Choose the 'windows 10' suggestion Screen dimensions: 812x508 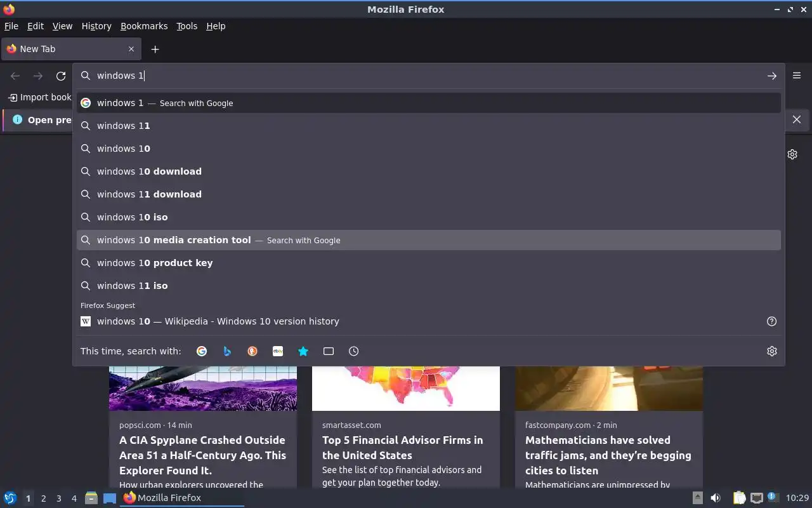click(429, 149)
